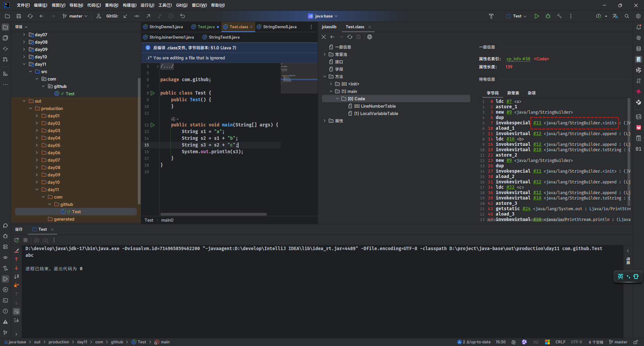Viewport: 644px width, 346px height.
Task: Switch to the StringDemo5.java tab
Action: click(279, 27)
